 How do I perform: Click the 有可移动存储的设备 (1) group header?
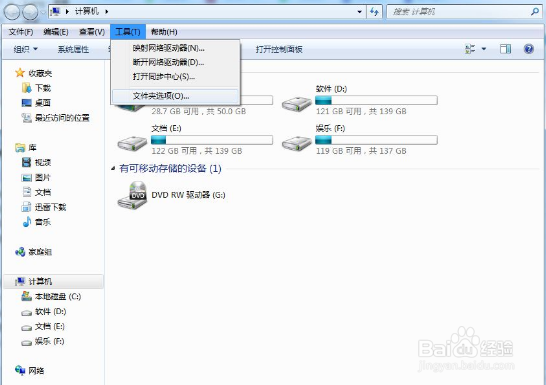point(170,168)
